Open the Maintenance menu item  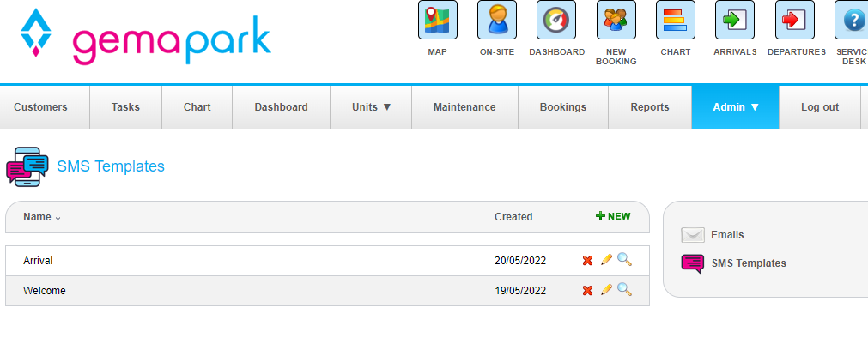[x=464, y=107]
